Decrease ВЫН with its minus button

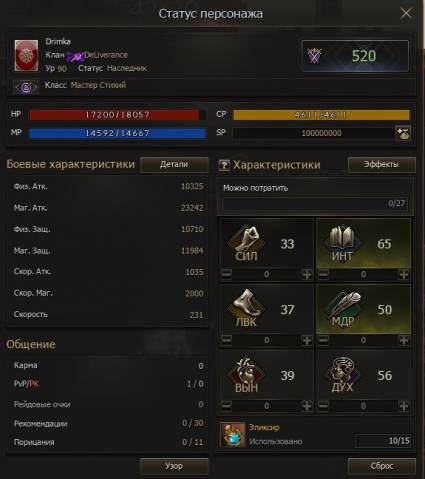click(x=226, y=406)
